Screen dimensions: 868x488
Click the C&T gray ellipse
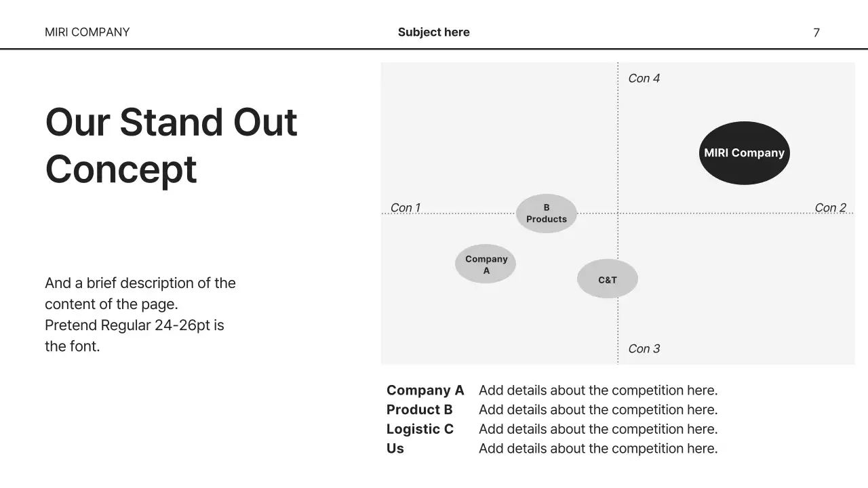coord(608,279)
